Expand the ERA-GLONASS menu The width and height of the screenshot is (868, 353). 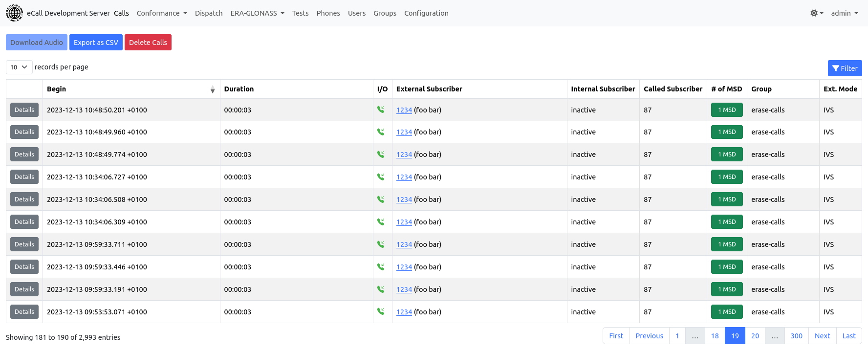click(x=257, y=13)
